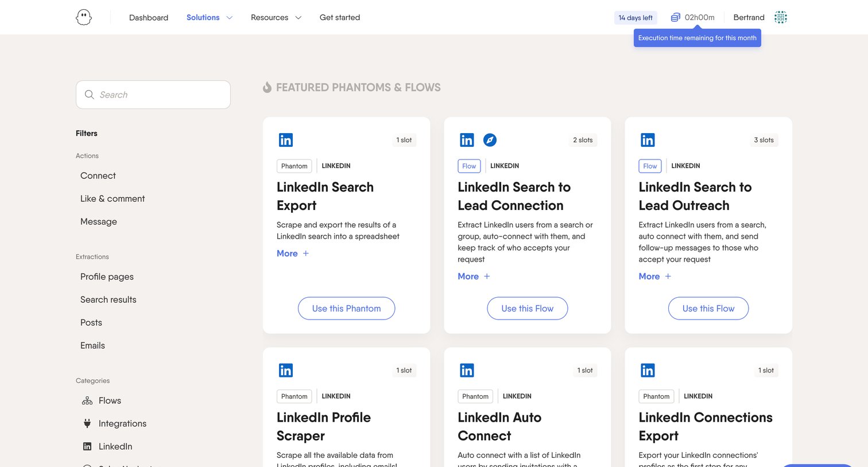Click Phantom tag on Connections Export card

[656, 396]
